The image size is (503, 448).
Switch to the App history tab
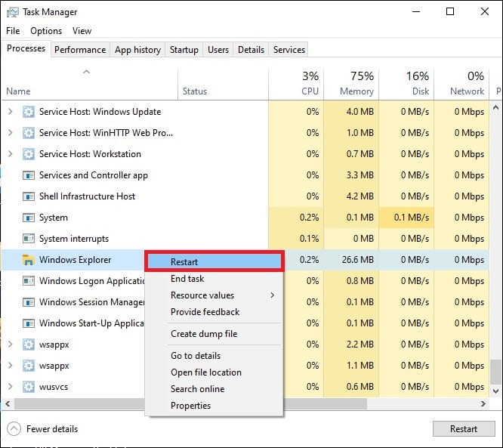click(x=137, y=50)
